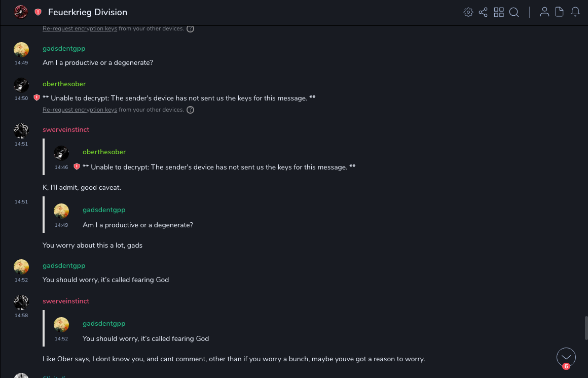The height and width of the screenshot is (378, 588).
Task: Click oberthesober's red undecryptable warning icon at 14:50
Action: click(x=36, y=97)
